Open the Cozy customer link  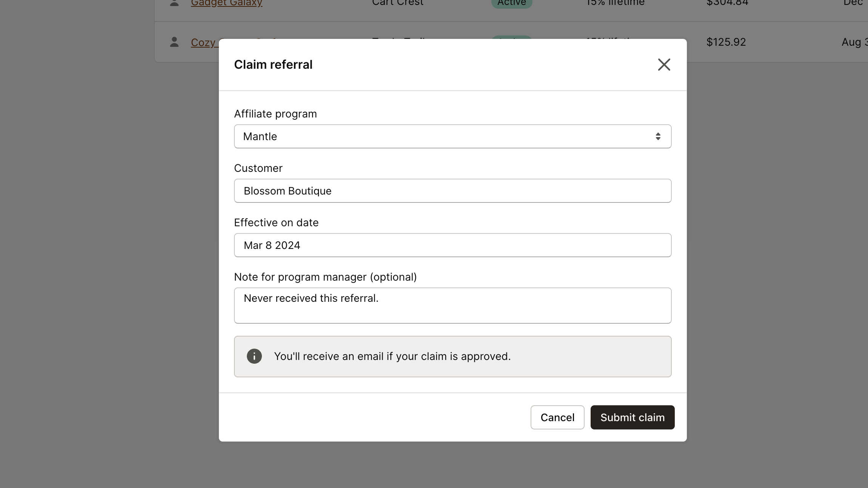[x=204, y=42]
